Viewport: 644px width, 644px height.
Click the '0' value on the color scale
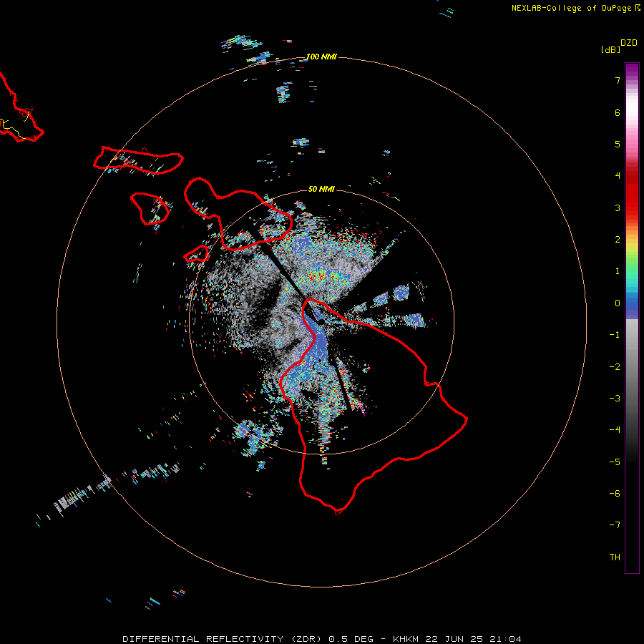point(618,303)
